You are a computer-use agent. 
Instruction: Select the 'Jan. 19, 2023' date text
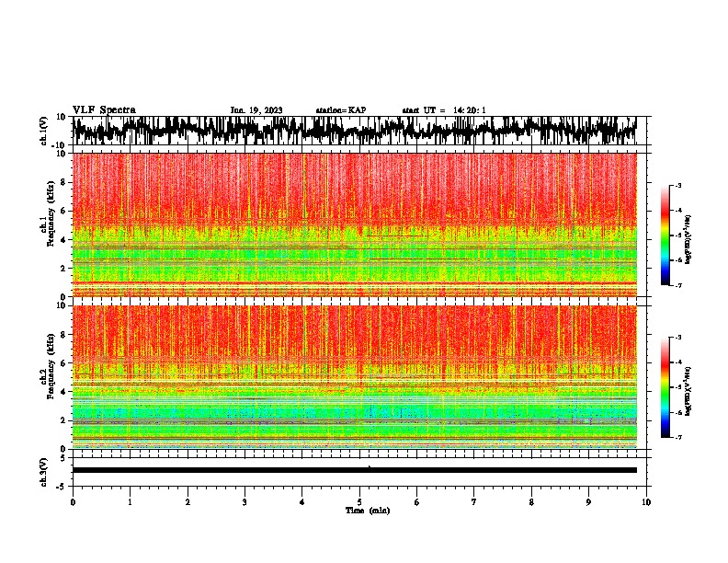pyautogui.click(x=256, y=110)
